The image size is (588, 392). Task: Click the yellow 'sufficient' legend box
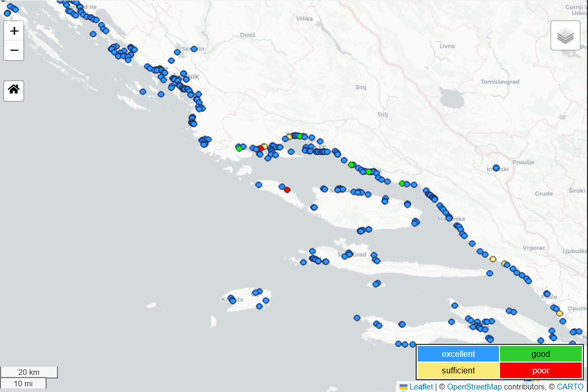(458, 370)
